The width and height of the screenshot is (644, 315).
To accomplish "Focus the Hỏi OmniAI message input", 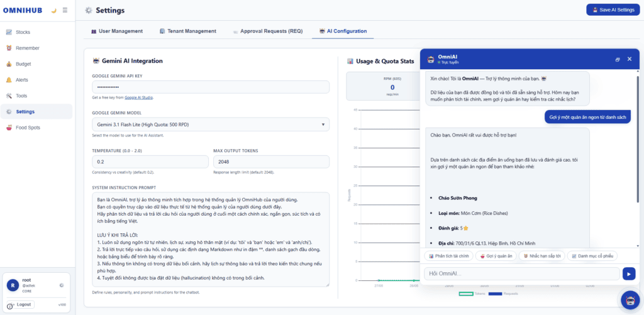I will 521,274.
